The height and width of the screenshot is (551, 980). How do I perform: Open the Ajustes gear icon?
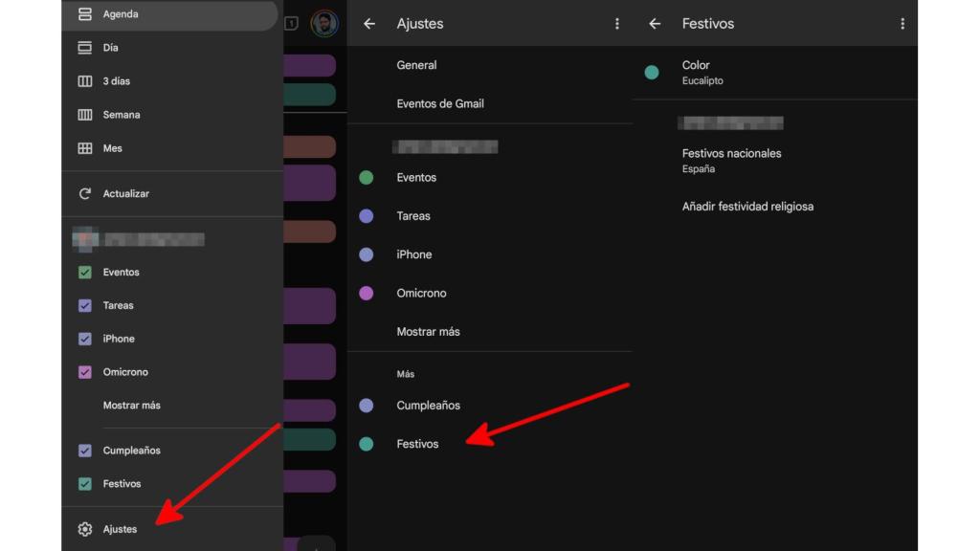click(85, 529)
